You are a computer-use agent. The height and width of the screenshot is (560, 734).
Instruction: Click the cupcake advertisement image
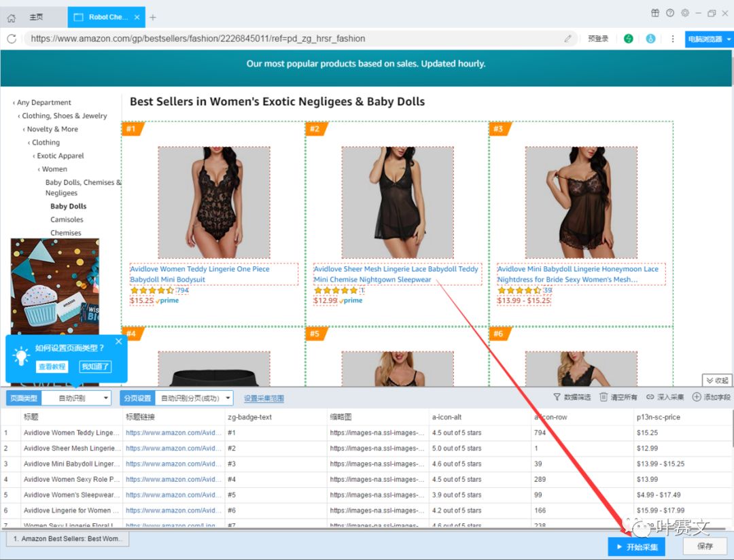click(x=55, y=286)
